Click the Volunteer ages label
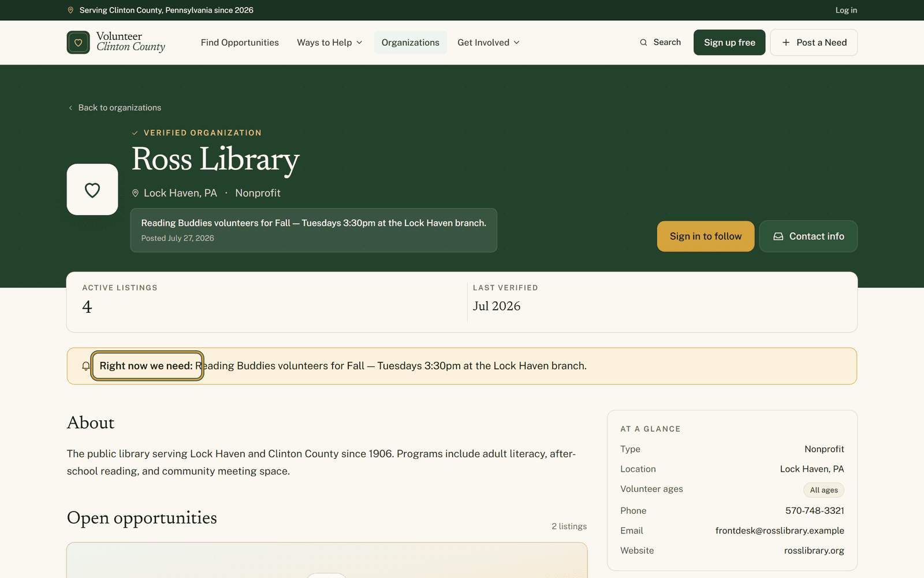This screenshot has width=924, height=578. (651, 489)
